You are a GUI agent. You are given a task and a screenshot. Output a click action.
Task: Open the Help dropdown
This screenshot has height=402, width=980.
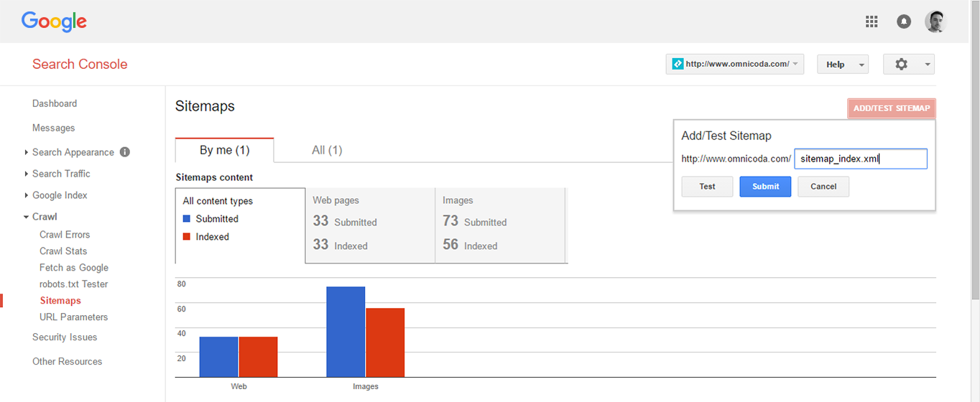click(843, 64)
